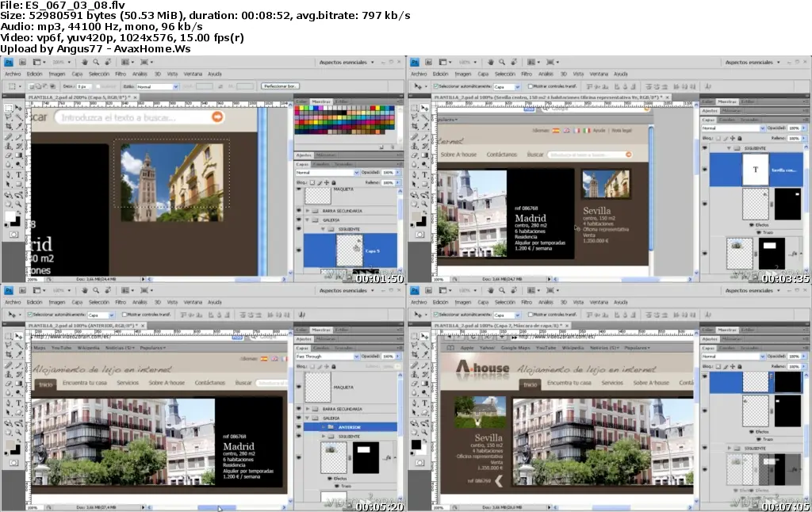Click Desv. feather field in 00:01:50 frame
Screen dimensions: 812x512
(x=84, y=86)
